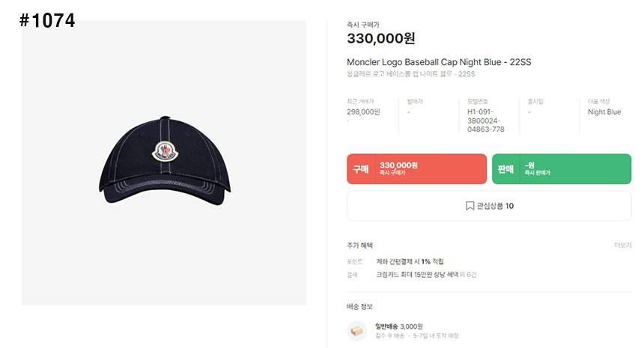The width and height of the screenshot is (644, 348).
Task: Click the 일반배송 3,000원 shipping option
Action: 399,326
